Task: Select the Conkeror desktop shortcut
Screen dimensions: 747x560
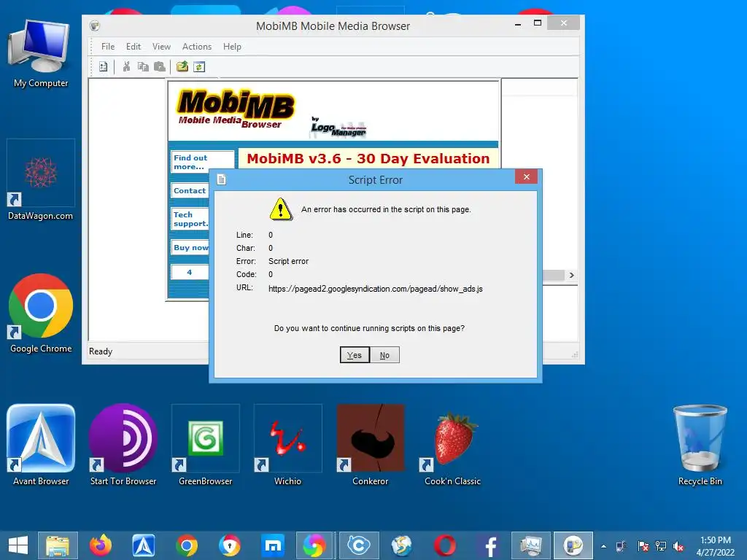Action: click(x=370, y=445)
